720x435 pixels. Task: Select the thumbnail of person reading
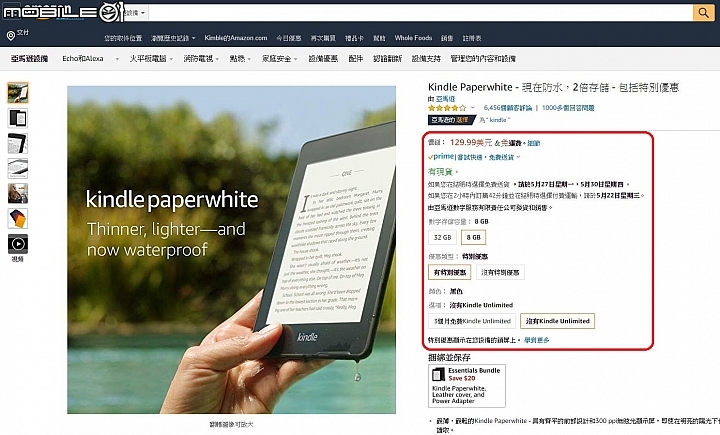click(x=17, y=193)
